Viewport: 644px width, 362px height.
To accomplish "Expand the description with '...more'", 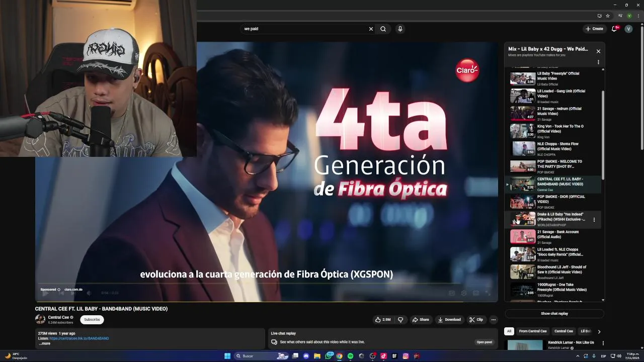I will (x=45, y=344).
